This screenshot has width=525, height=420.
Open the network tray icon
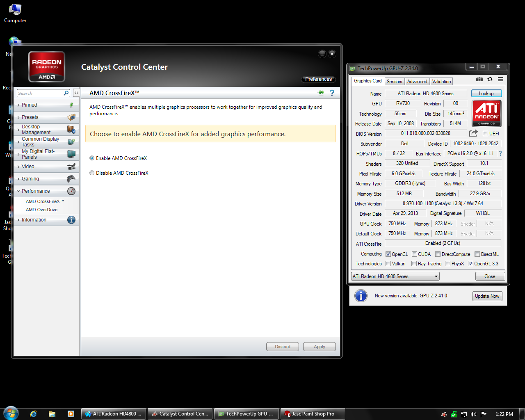pos(464,414)
